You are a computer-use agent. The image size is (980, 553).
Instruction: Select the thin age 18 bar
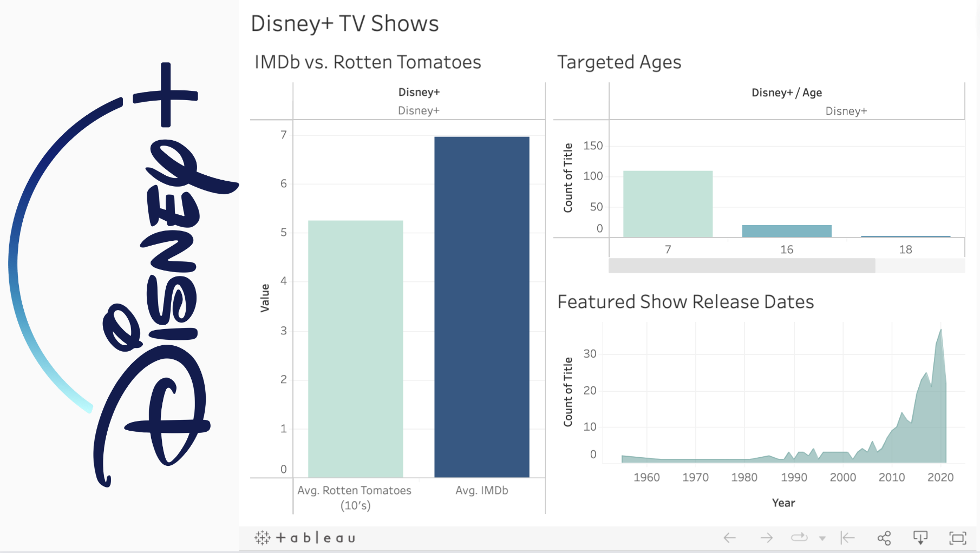906,236
